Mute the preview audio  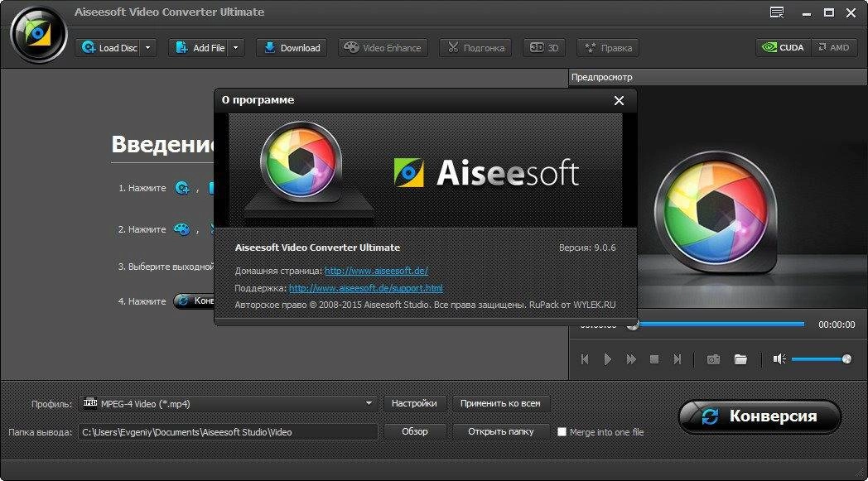[x=779, y=359]
